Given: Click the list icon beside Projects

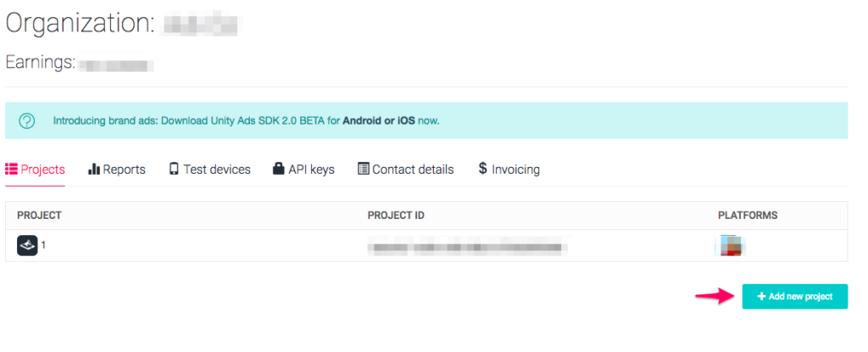Looking at the screenshot, I should point(12,170).
